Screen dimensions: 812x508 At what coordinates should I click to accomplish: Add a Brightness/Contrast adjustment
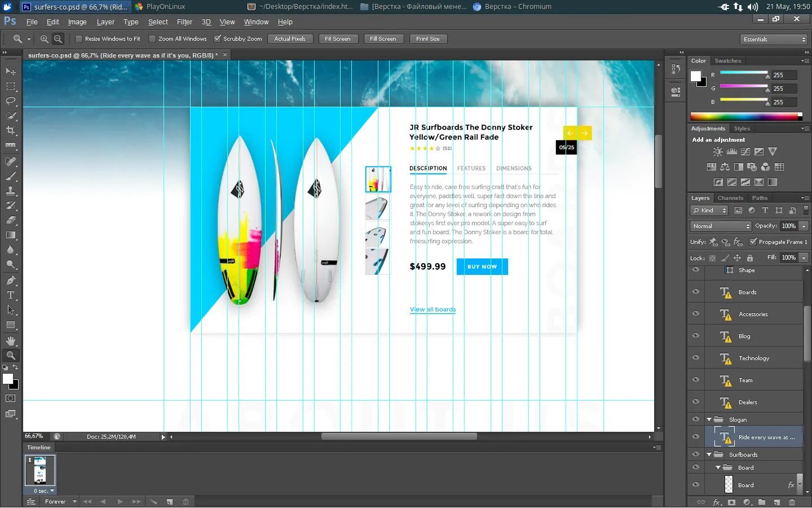pyautogui.click(x=718, y=151)
